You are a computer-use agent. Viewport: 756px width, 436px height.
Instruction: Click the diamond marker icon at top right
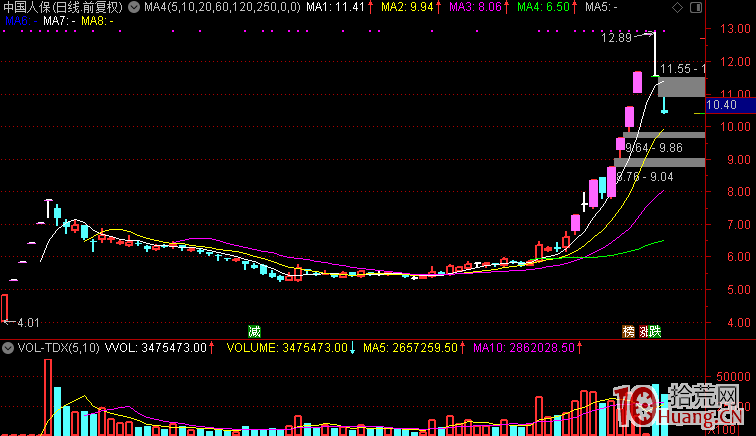click(x=677, y=7)
